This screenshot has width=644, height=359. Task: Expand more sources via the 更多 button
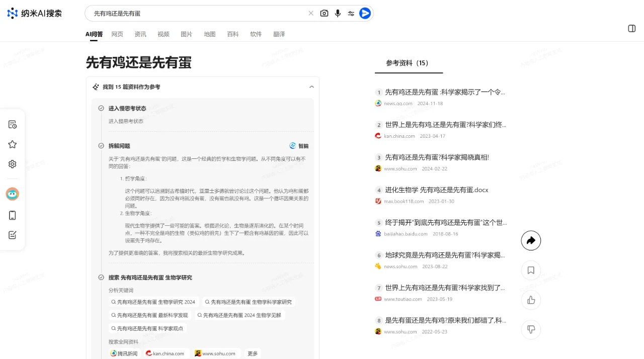tap(252, 353)
